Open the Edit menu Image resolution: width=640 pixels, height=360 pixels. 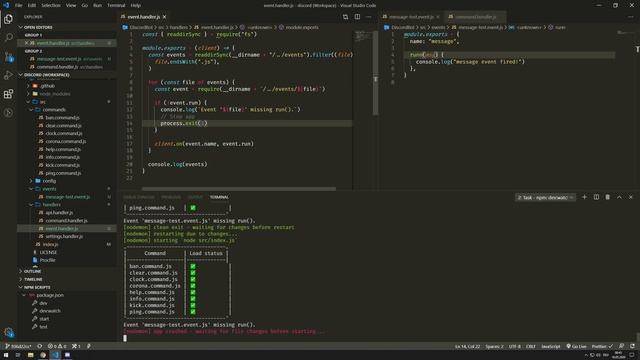pos(32,5)
